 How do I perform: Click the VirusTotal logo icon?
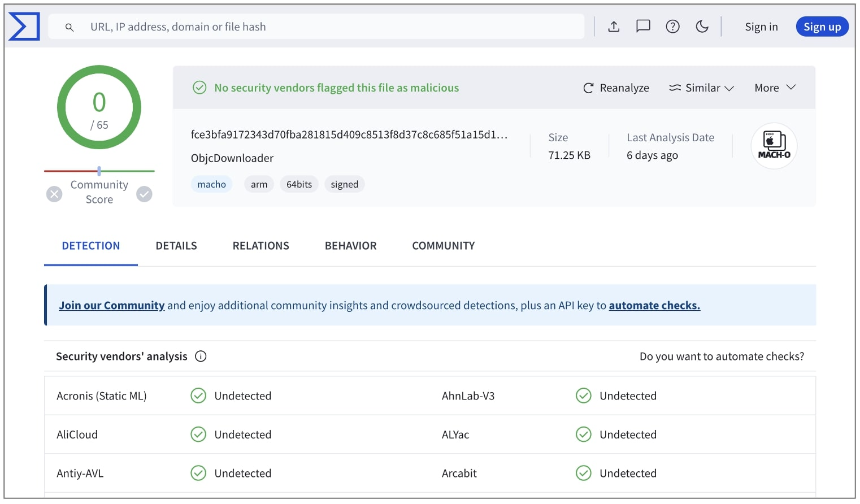24,27
